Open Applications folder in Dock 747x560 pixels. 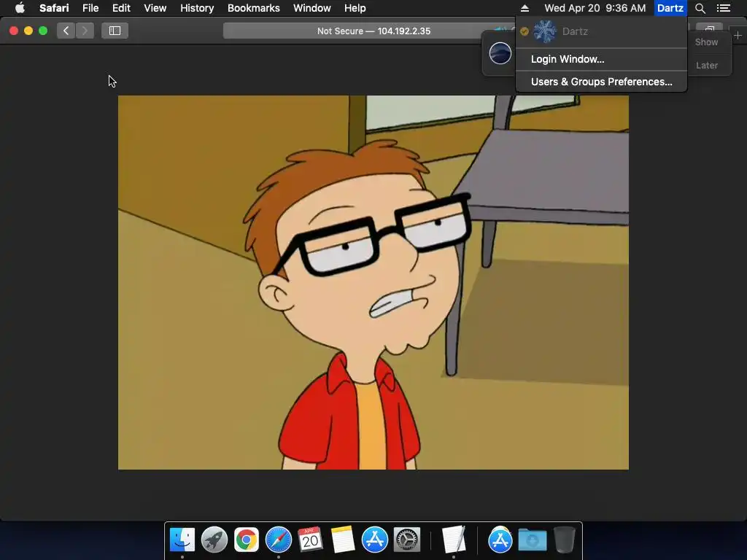tap(500, 540)
